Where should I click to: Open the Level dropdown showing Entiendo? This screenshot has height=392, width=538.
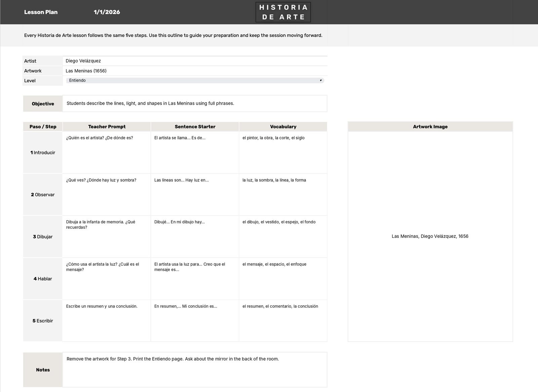[195, 81]
